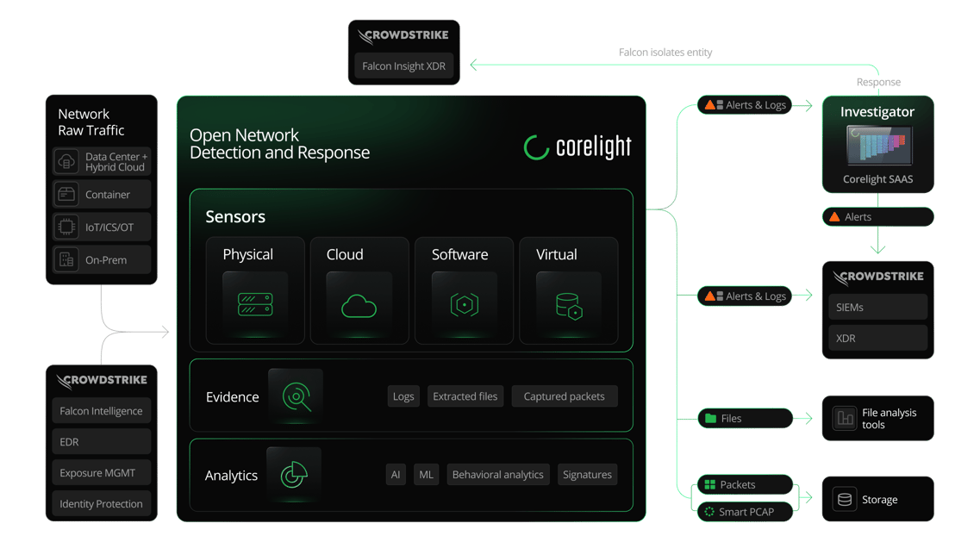Image resolution: width=980 pixels, height=542 pixels.
Task: Click the middle Alerts & Logs pill
Action: click(x=745, y=296)
